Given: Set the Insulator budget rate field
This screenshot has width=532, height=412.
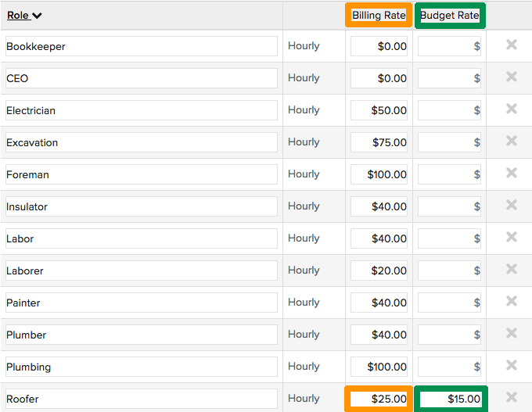Looking at the screenshot, I should pos(449,206).
